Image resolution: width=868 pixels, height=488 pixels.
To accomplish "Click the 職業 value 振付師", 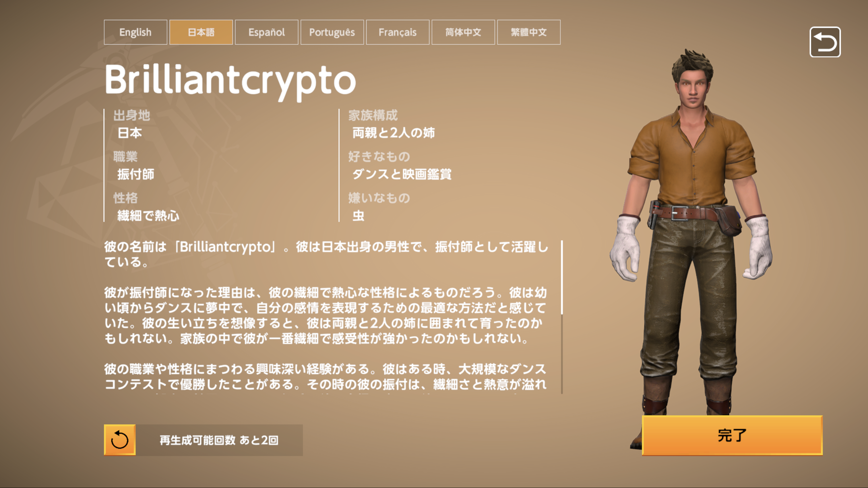I will pyautogui.click(x=136, y=174).
